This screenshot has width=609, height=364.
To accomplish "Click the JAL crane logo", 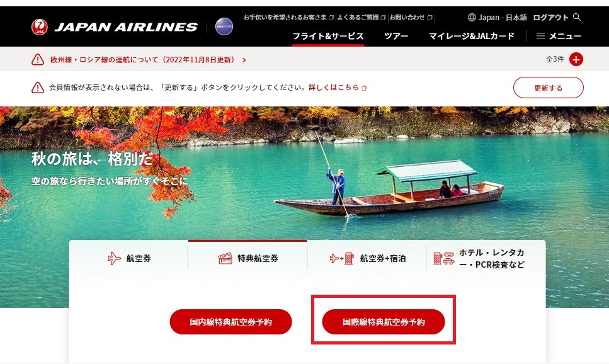I will click(39, 27).
